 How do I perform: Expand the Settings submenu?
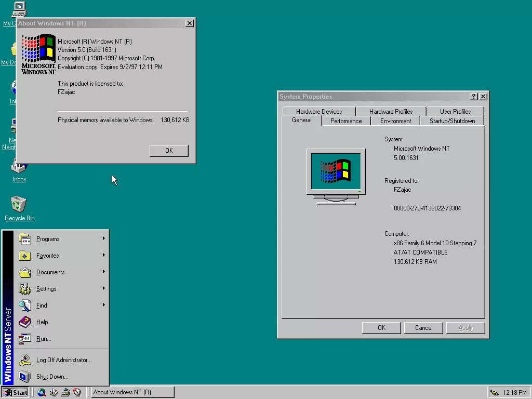click(x=46, y=288)
